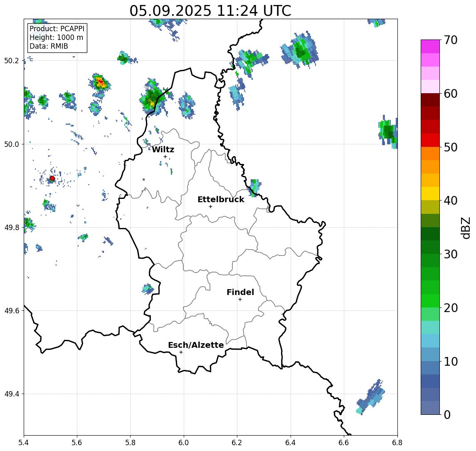Click the colorbar tick label 0
Viewport: 476px width, 451px height.
447,415
